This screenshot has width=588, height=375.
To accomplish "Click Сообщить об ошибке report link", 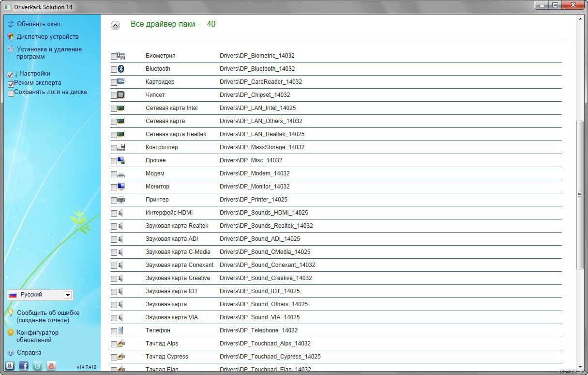I will tap(48, 316).
